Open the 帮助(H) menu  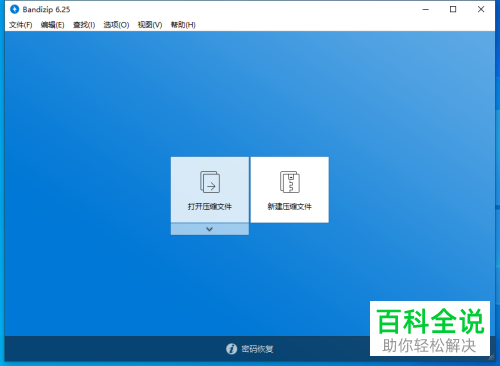click(x=183, y=25)
